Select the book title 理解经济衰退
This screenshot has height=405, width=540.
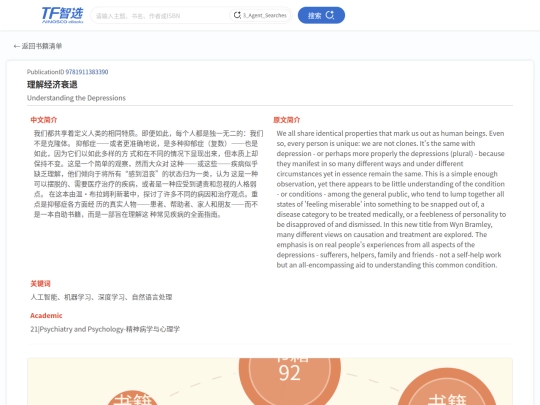[52, 84]
